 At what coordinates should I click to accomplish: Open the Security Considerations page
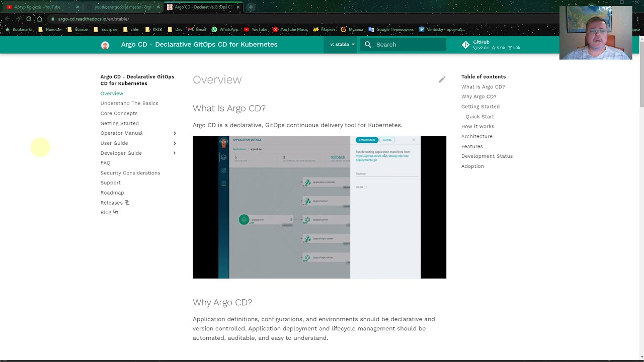[130, 173]
